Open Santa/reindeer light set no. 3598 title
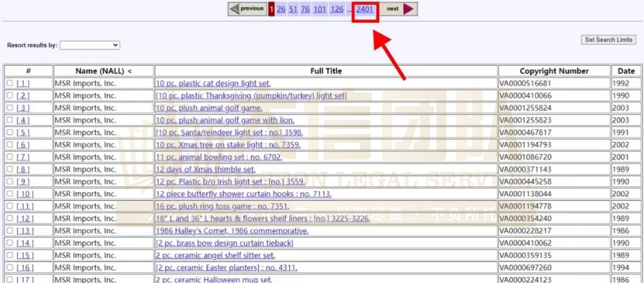Image resolution: width=644 pixels, height=283 pixels. [x=229, y=132]
